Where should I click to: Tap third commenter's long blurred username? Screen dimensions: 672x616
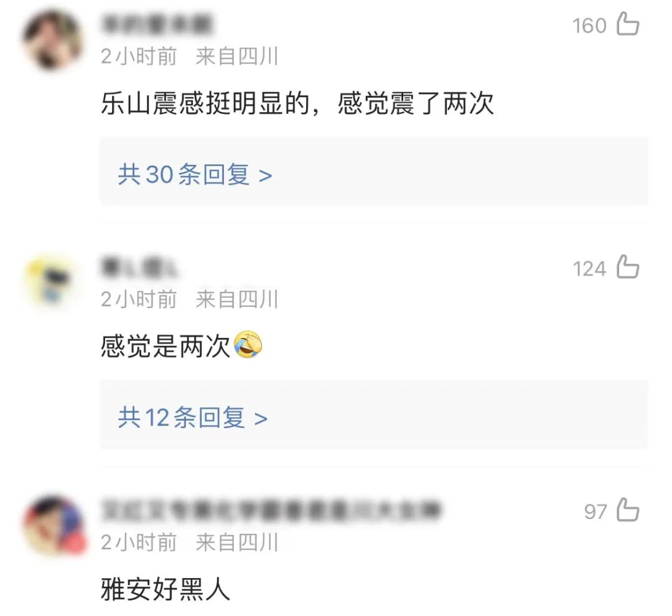point(271,510)
